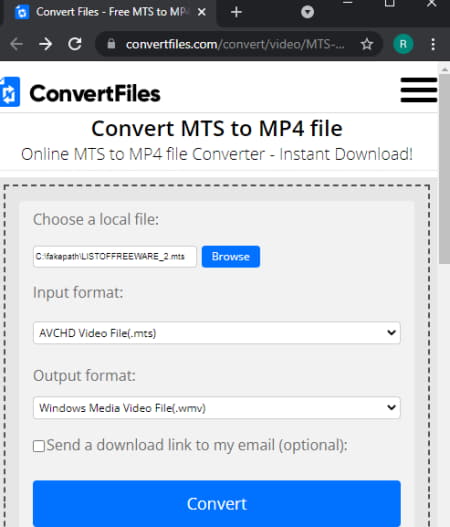Close the browser window
The width and height of the screenshot is (450, 527).
click(432, 3)
